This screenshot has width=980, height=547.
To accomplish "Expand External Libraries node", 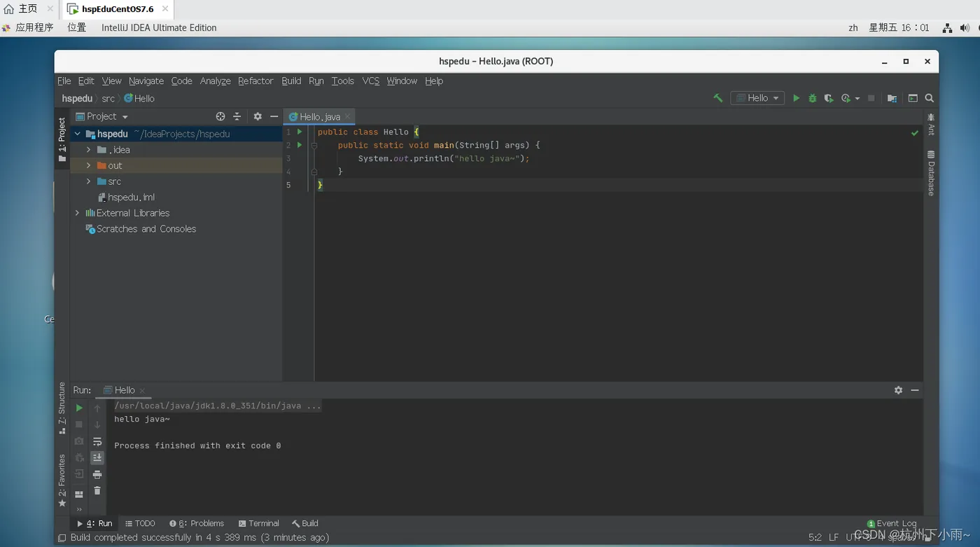I will [x=77, y=213].
